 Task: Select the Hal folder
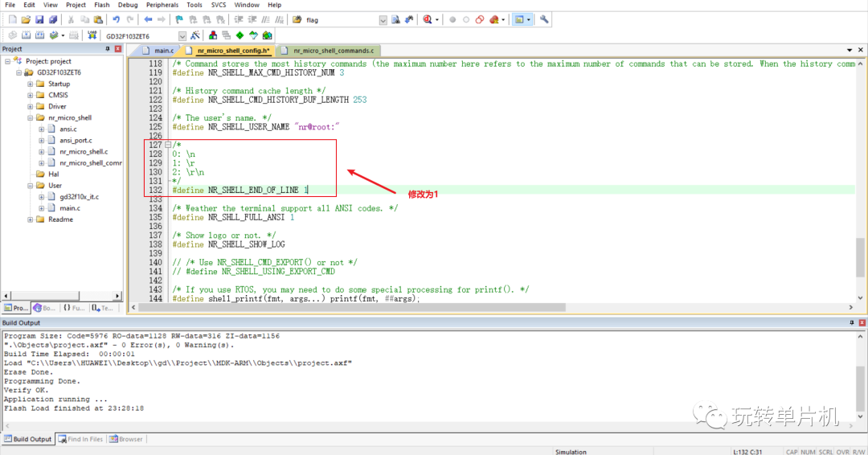click(53, 174)
